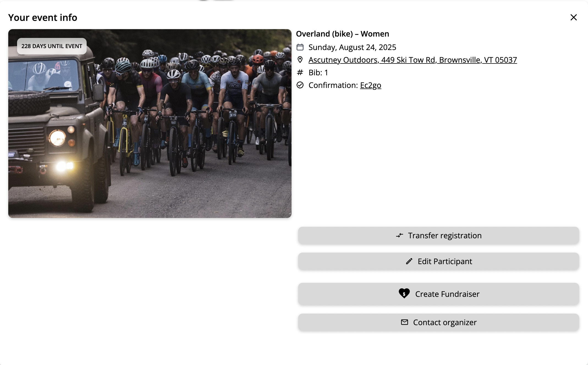The height and width of the screenshot is (365, 588).
Task: Click the location pin icon
Action: [x=300, y=60]
